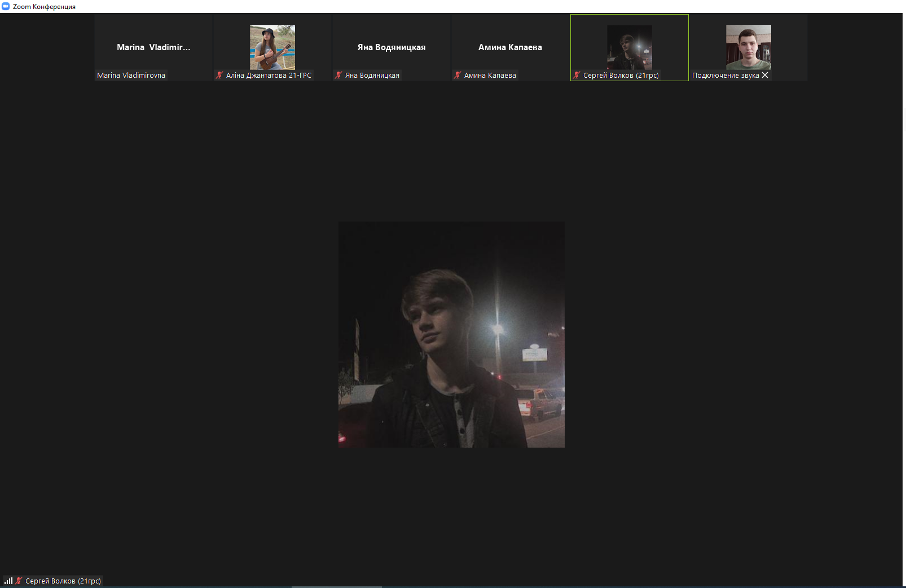906x588 pixels.
Task: Click the ukulele profile photo of Аліна Джантатова
Action: 272,47
